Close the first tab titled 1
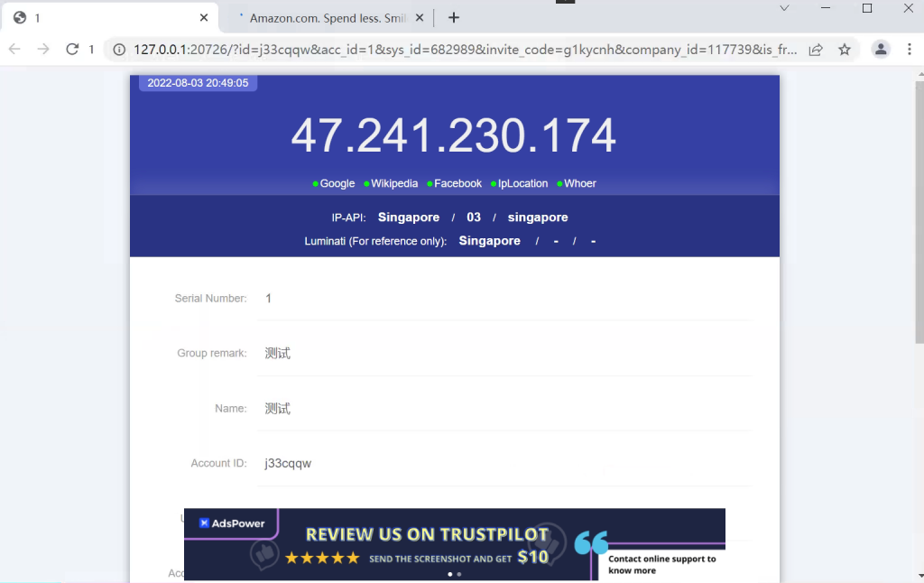The width and height of the screenshot is (924, 583). pyautogui.click(x=204, y=18)
